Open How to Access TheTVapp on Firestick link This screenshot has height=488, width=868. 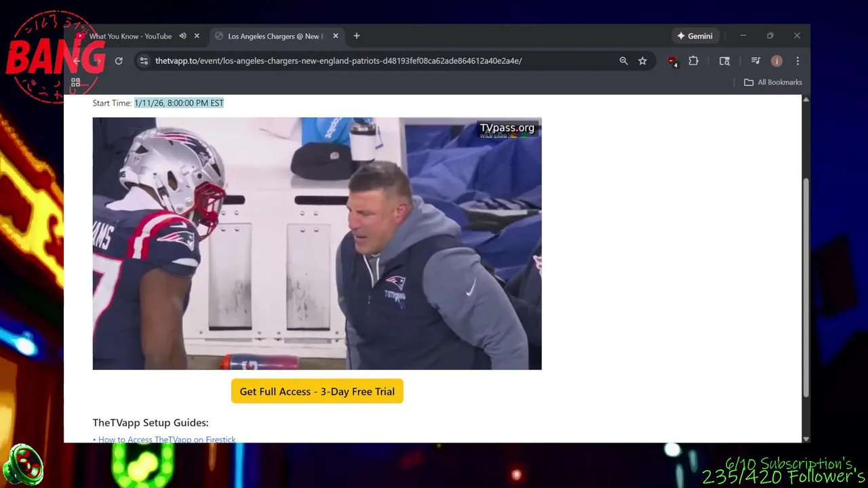tap(167, 439)
